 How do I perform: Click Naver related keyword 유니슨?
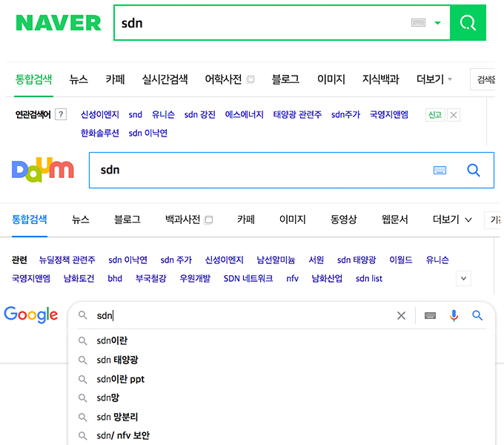tap(163, 114)
